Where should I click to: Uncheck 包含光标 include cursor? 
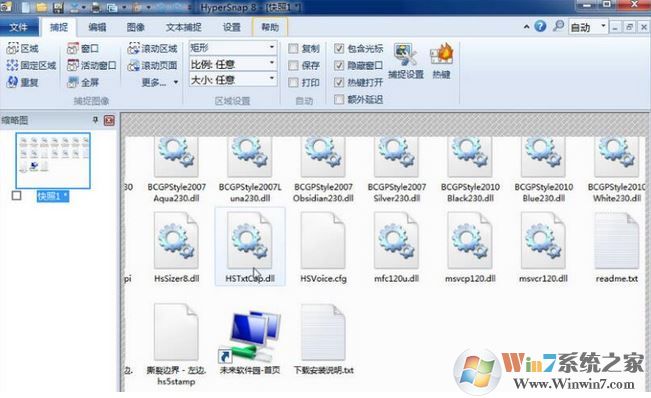(x=339, y=49)
